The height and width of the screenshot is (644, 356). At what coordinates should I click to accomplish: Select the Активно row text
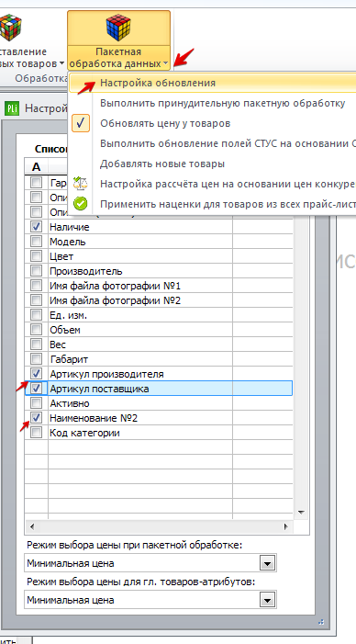70,403
